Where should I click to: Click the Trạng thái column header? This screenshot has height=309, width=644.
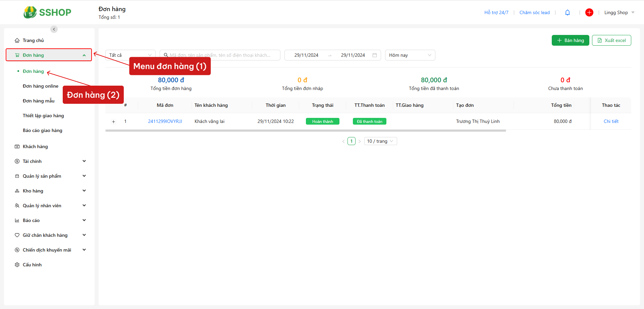pos(323,105)
